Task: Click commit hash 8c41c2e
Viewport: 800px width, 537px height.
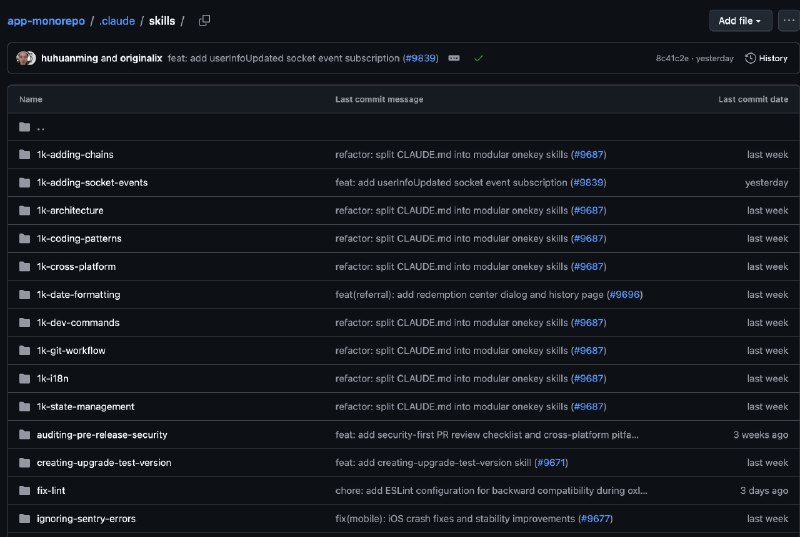Action: [675, 58]
